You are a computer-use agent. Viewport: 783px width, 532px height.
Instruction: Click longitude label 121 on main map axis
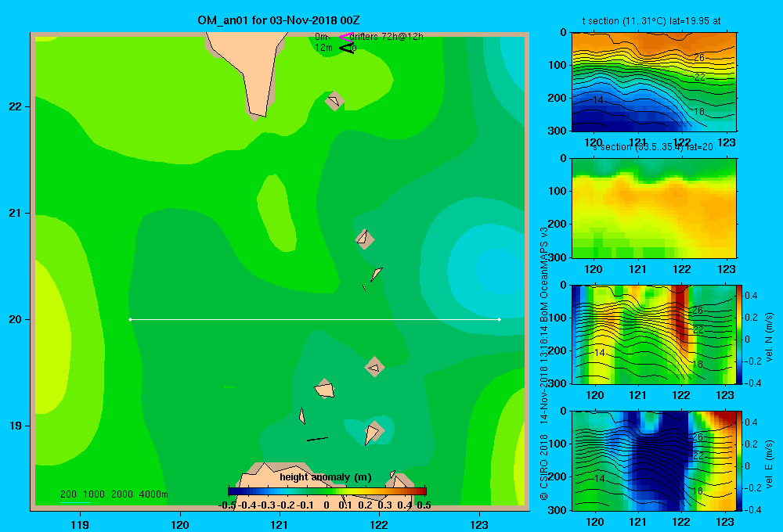(280, 524)
